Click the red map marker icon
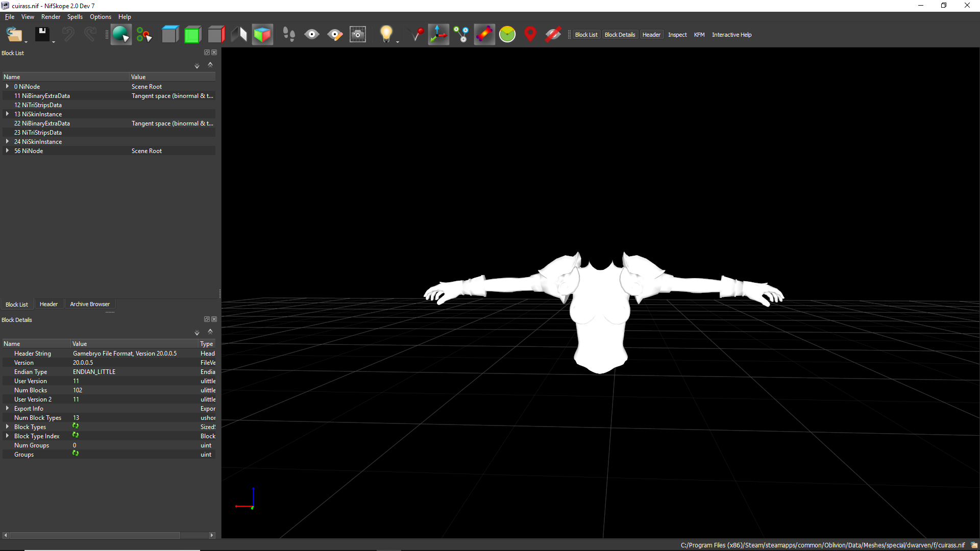 point(530,35)
